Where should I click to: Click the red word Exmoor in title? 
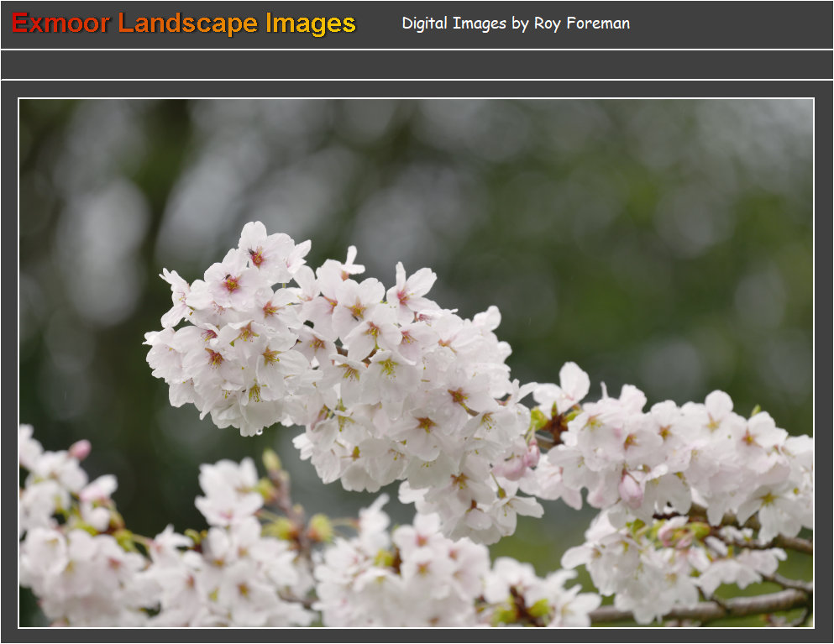[60, 24]
